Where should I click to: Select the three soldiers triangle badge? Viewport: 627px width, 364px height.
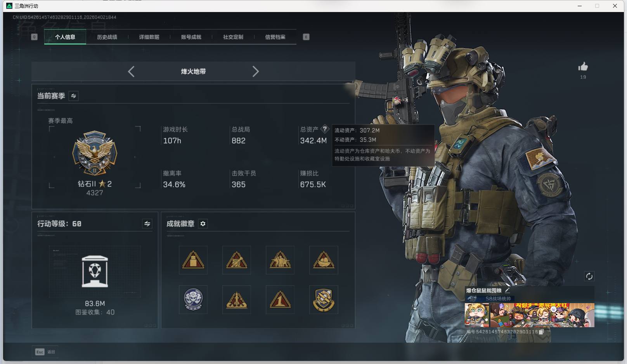pyautogui.click(x=280, y=260)
